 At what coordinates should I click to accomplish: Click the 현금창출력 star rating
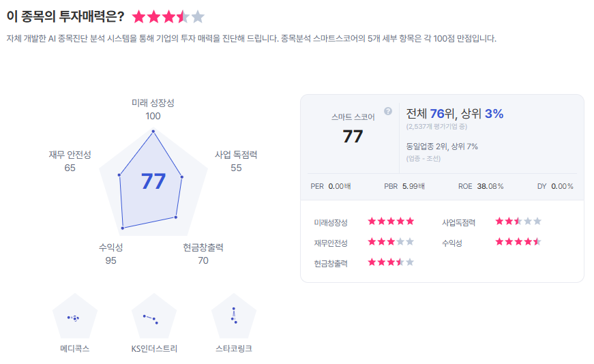click(391, 262)
